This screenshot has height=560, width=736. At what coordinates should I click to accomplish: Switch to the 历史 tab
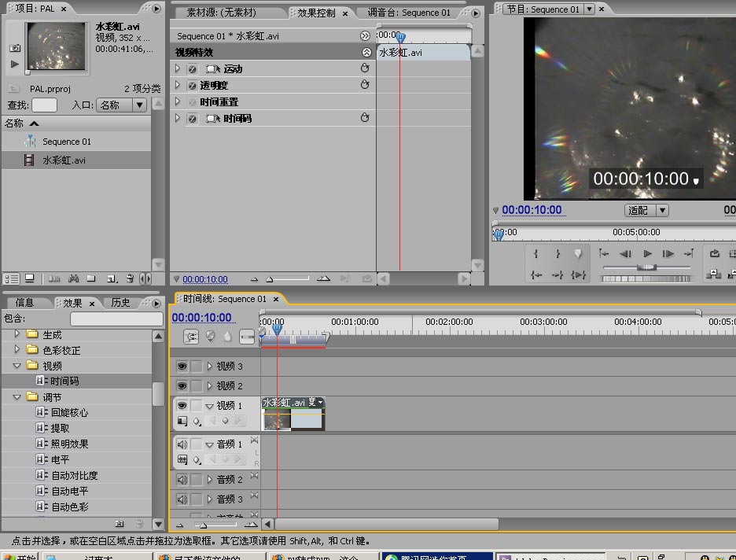(120, 303)
